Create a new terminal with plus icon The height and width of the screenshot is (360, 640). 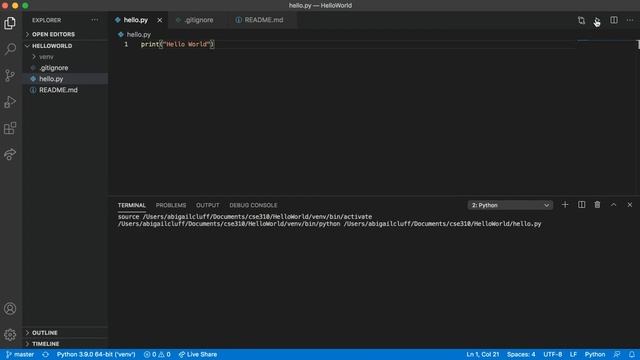(x=565, y=204)
